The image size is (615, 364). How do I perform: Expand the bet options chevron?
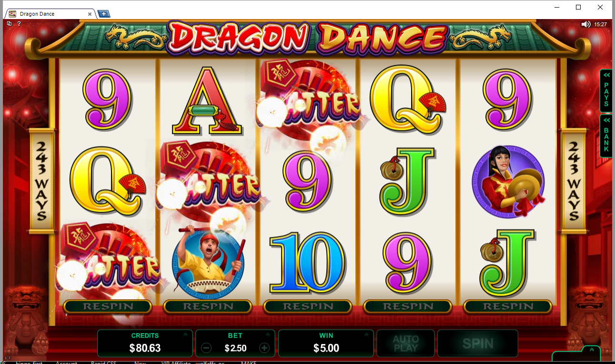pyautogui.click(x=268, y=335)
